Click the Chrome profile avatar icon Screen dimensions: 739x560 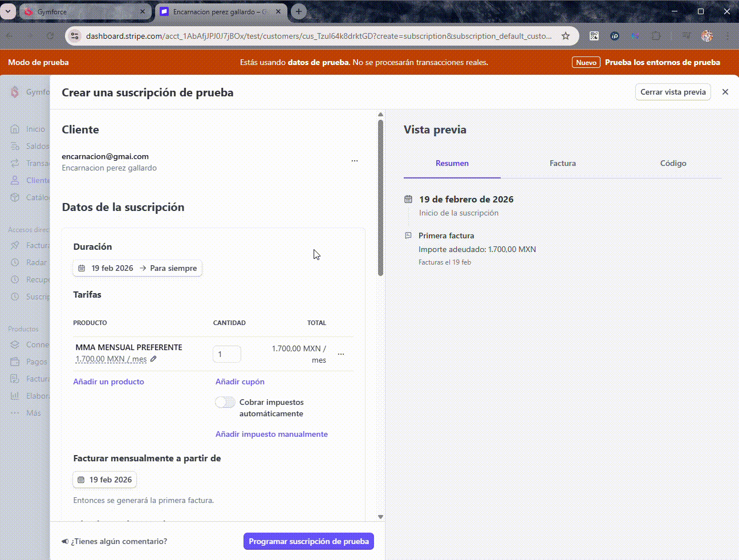click(x=707, y=36)
